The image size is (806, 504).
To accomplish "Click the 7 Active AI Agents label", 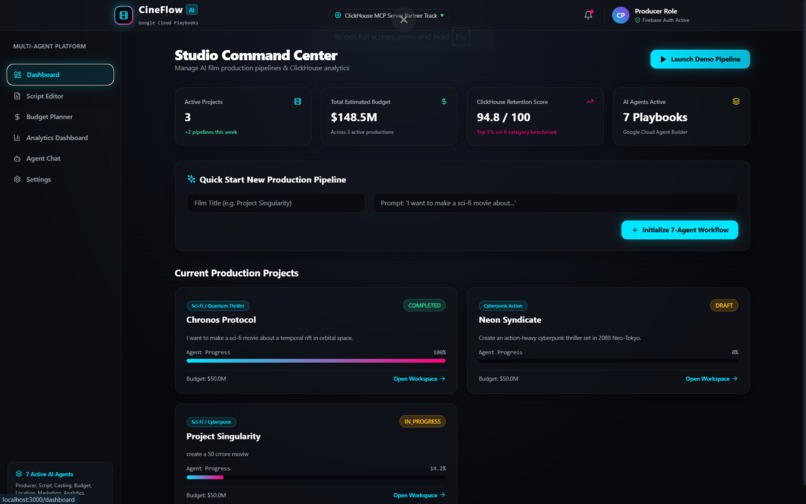I will (x=49, y=474).
